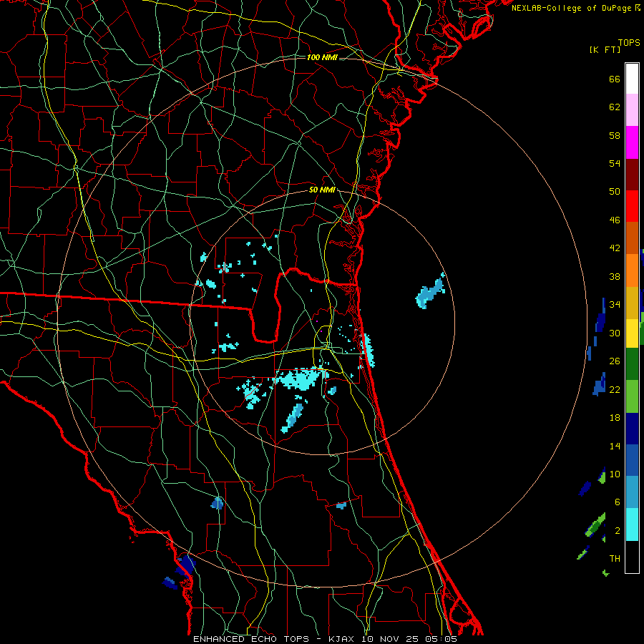Click the legend value '10'
Viewport: 644px width, 644px height.
[615, 474]
